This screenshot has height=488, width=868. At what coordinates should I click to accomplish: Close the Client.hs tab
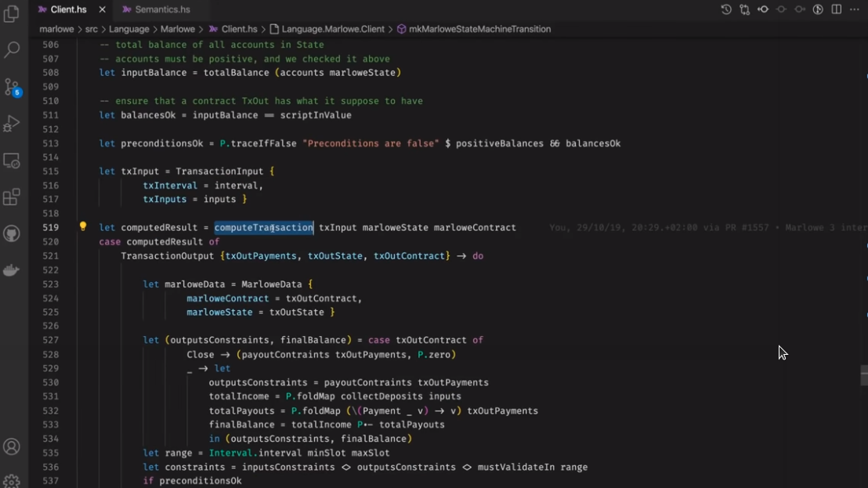pyautogui.click(x=101, y=9)
